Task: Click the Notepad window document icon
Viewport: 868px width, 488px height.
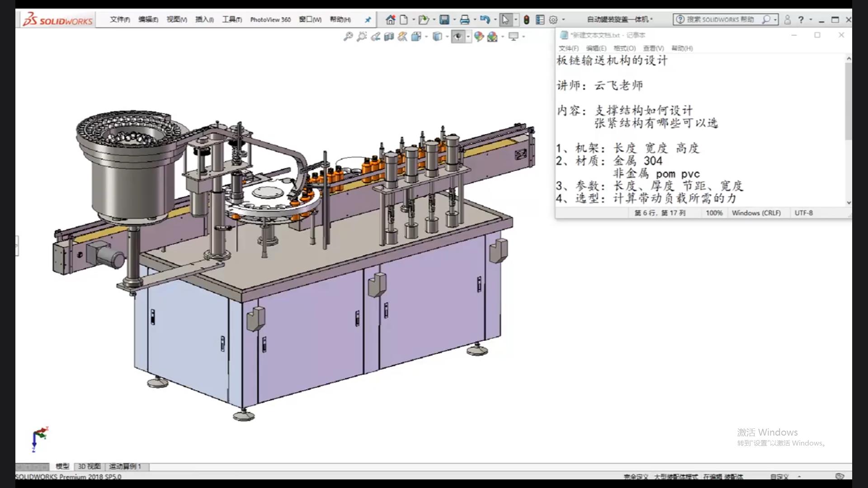Action: 563,35
